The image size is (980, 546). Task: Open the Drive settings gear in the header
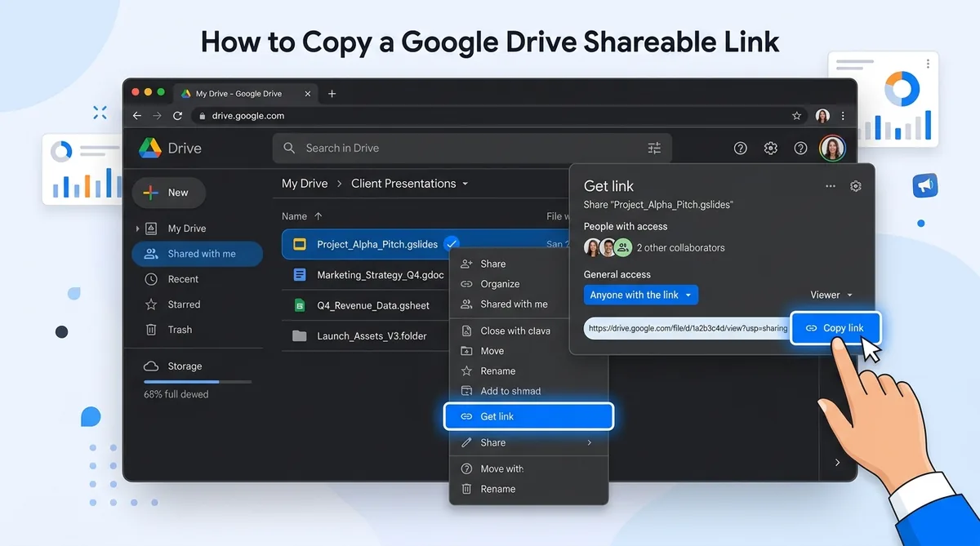770,148
